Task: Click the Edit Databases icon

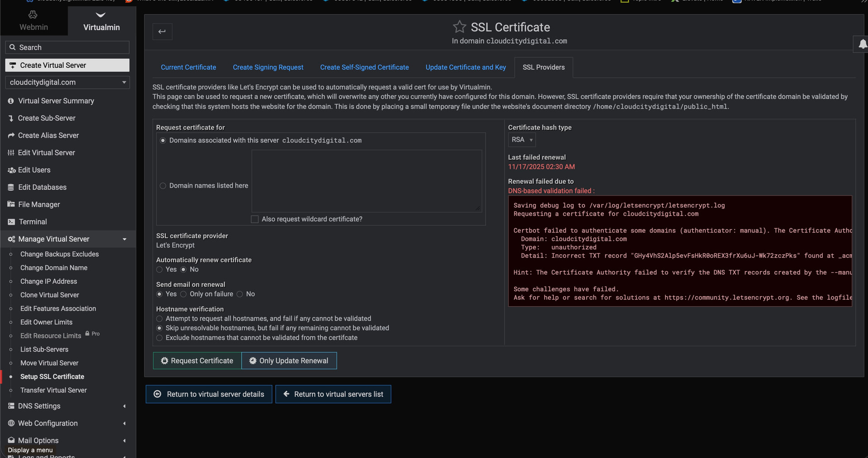Action: pyautogui.click(x=11, y=187)
